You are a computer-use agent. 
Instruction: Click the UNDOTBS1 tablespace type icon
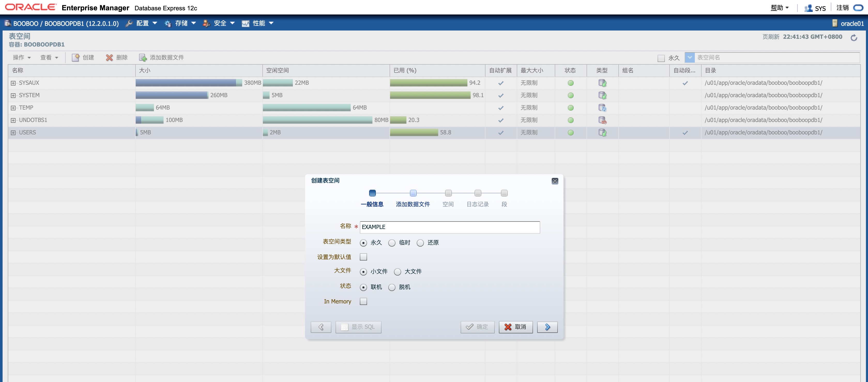(602, 120)
